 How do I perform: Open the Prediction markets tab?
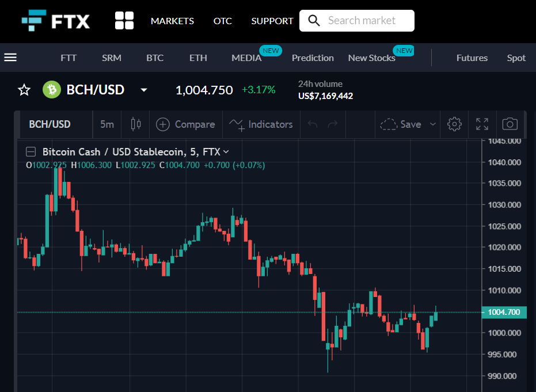pos(313,58)
